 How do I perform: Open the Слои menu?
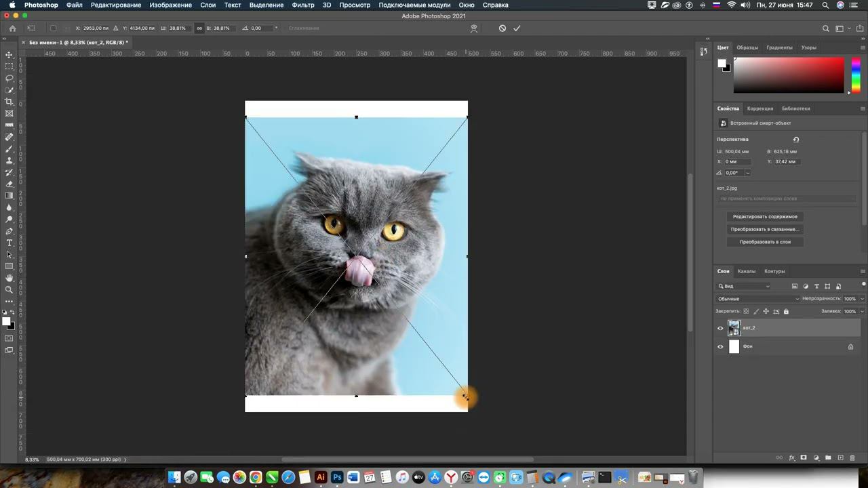point(208,5)
